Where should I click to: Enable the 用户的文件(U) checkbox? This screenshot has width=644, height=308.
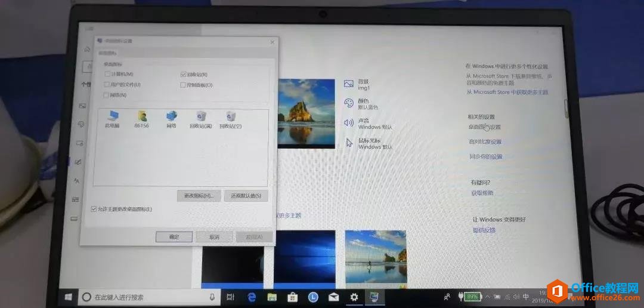pos(107,84)
